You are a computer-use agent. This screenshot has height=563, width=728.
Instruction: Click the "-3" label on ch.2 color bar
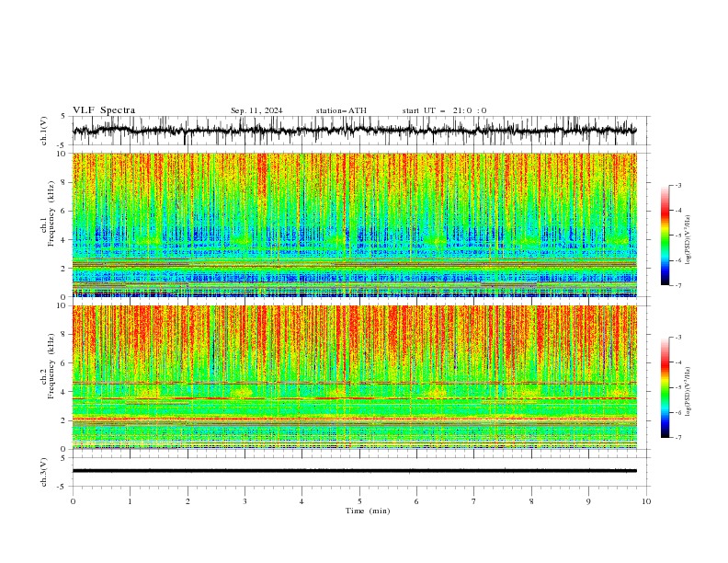click(x=677, y=338)
